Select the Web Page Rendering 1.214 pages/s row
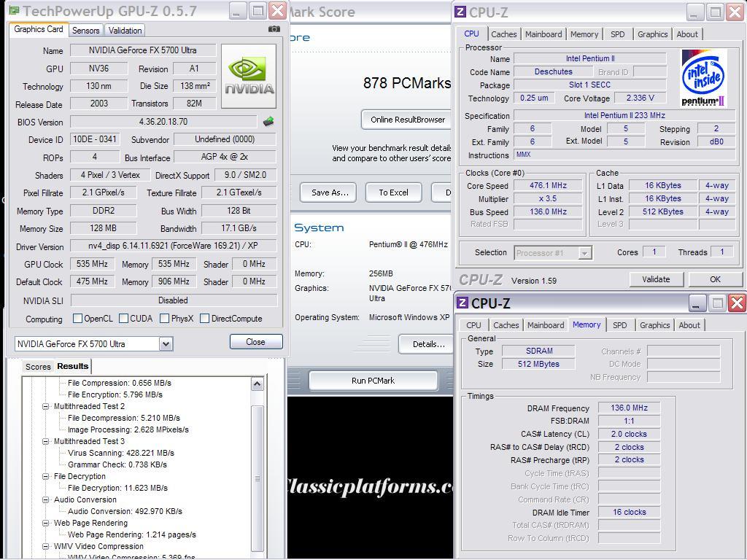The width and height of the screenshot is (747, 560). (132, 534)
